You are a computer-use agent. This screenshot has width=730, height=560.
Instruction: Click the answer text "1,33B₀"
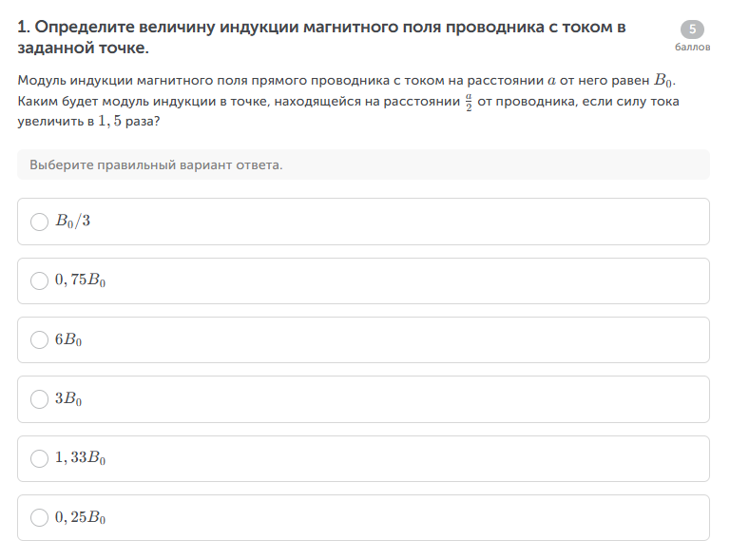tap(80, 458)
